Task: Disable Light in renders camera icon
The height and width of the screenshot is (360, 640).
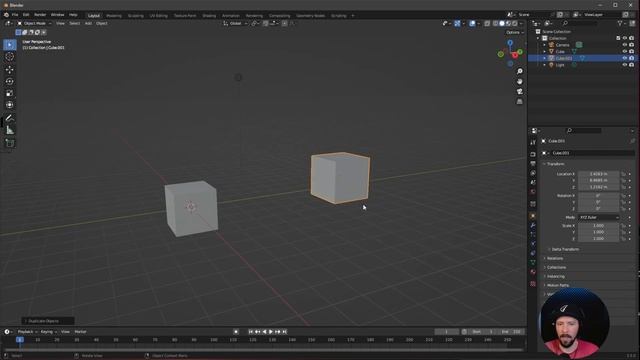Action: [x=631, y=65]
